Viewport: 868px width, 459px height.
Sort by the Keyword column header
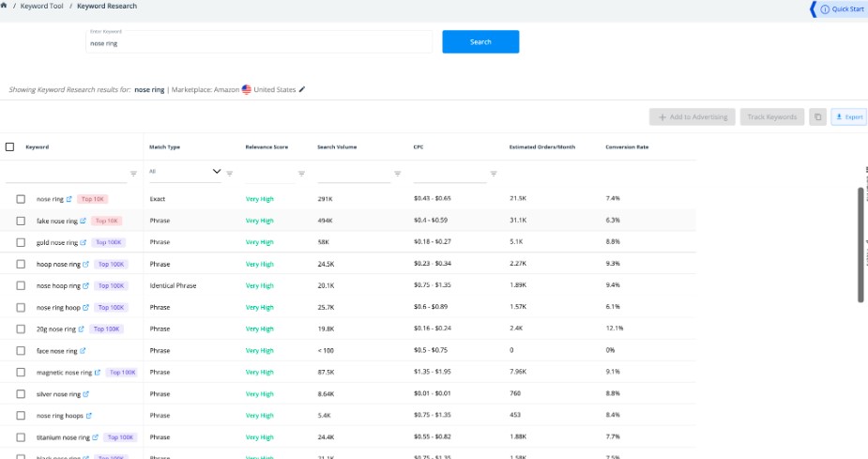(x=38, y=146)
